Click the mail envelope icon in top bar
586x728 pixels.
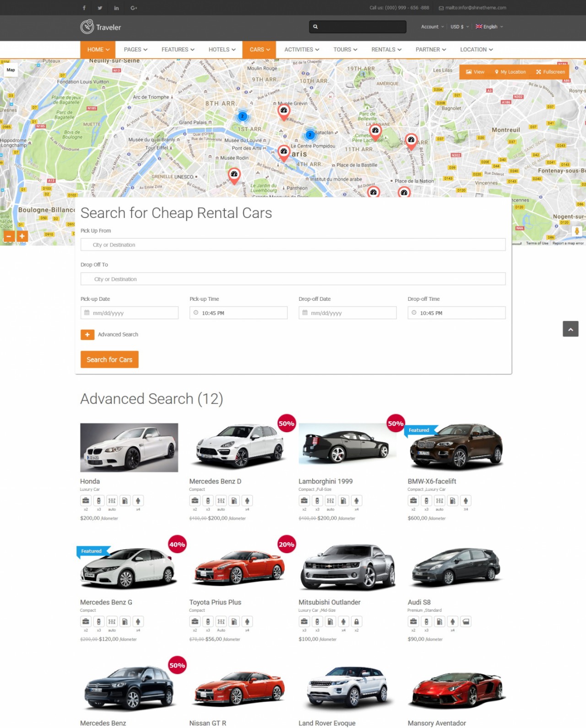click(441, 8)
